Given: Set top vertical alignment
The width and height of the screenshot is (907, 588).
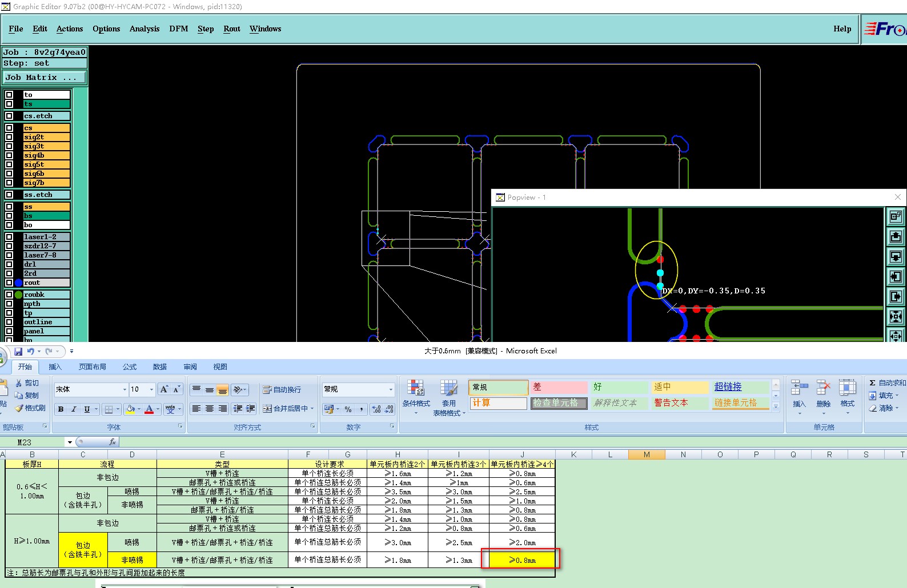Looking at the screenshot, I should tap(196, 389).
